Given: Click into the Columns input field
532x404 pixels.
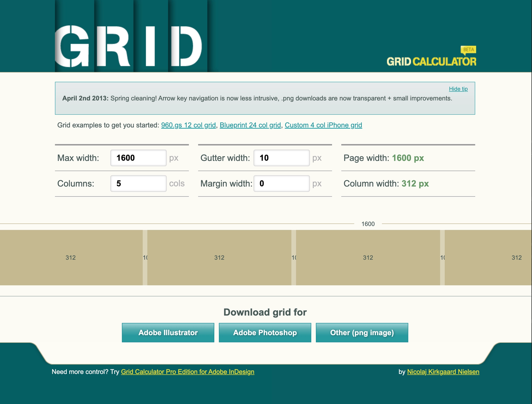Looking at the screenshot, I should pos(138,184).
